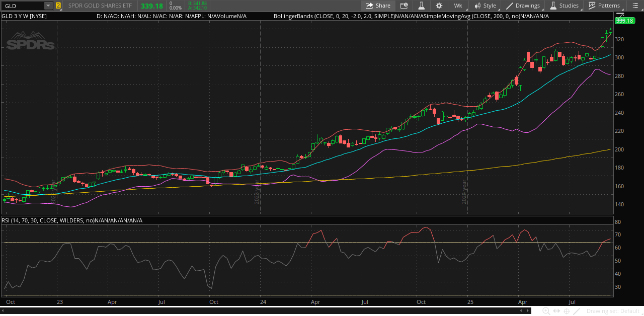Click the 2023 year timeline marker
This screenshot has width=644, height=316.
(x=257, y=192)
